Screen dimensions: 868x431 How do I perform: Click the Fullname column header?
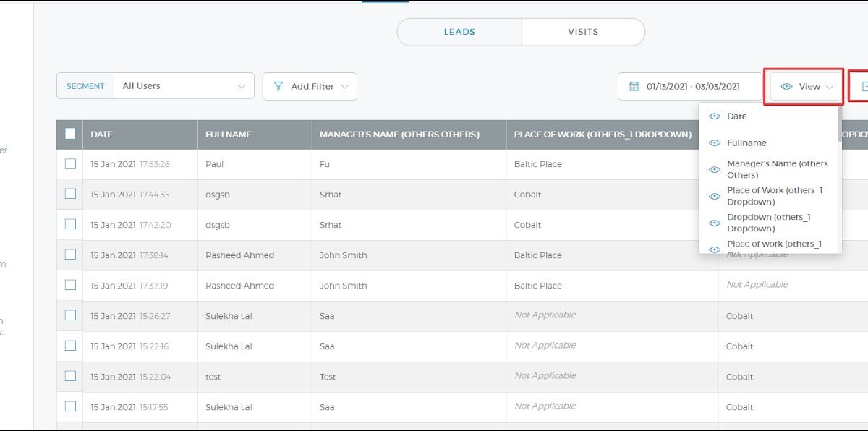(228, 135)
